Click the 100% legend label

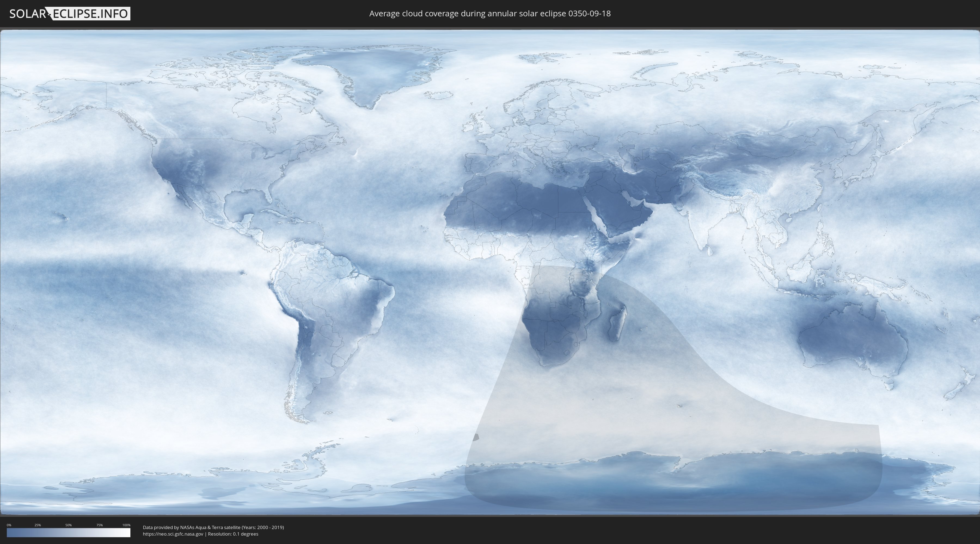[126, 525]
